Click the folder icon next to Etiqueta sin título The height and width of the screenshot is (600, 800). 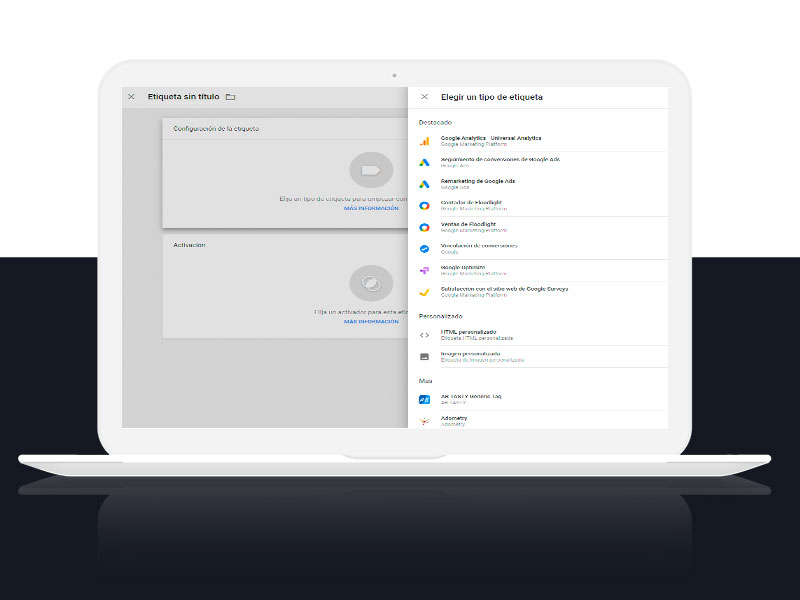pyautogui.click(x=231, y=97)
